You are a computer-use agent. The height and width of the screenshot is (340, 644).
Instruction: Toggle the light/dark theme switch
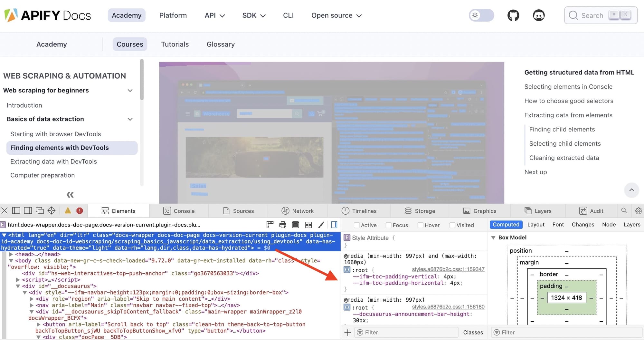click(x=481, y=15)
